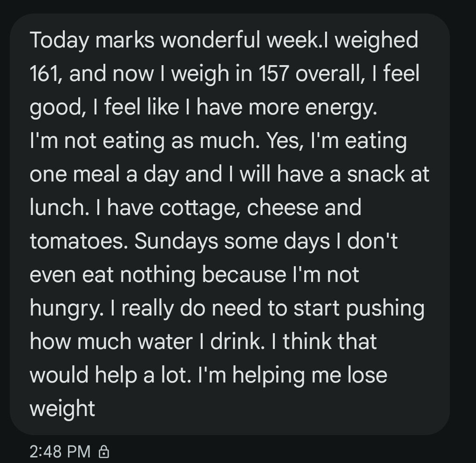The width and height of the screenshot is (476, 463).
Task: Click the word "Yes" in the message
Action: click(282, 141)
